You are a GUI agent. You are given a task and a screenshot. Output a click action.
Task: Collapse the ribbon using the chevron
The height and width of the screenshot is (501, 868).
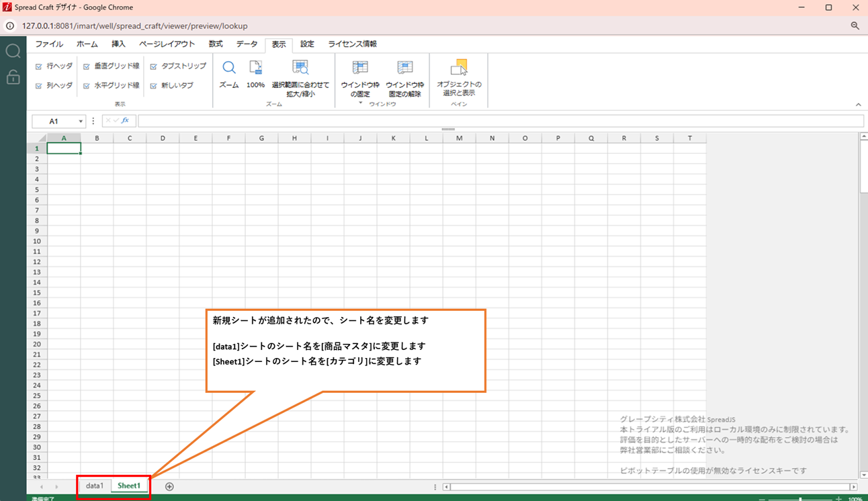858,105
